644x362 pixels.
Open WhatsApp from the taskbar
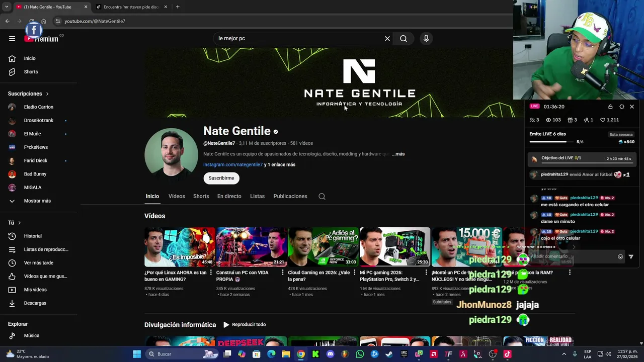coord(360,354)
